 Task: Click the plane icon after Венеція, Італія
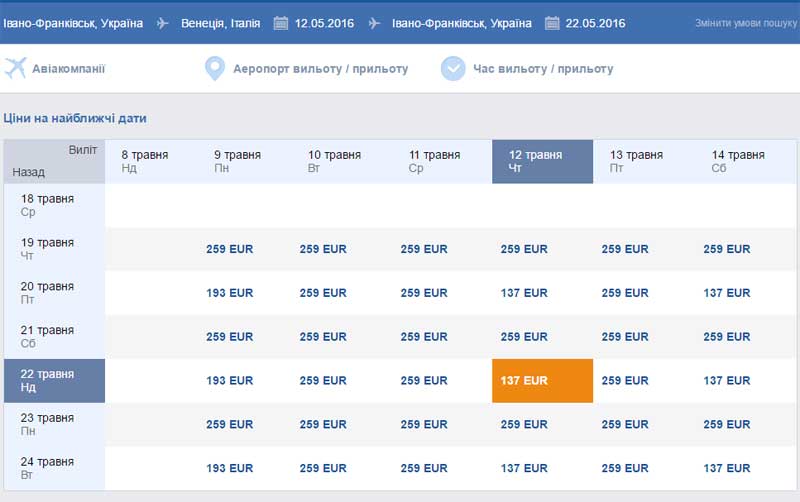374,23
